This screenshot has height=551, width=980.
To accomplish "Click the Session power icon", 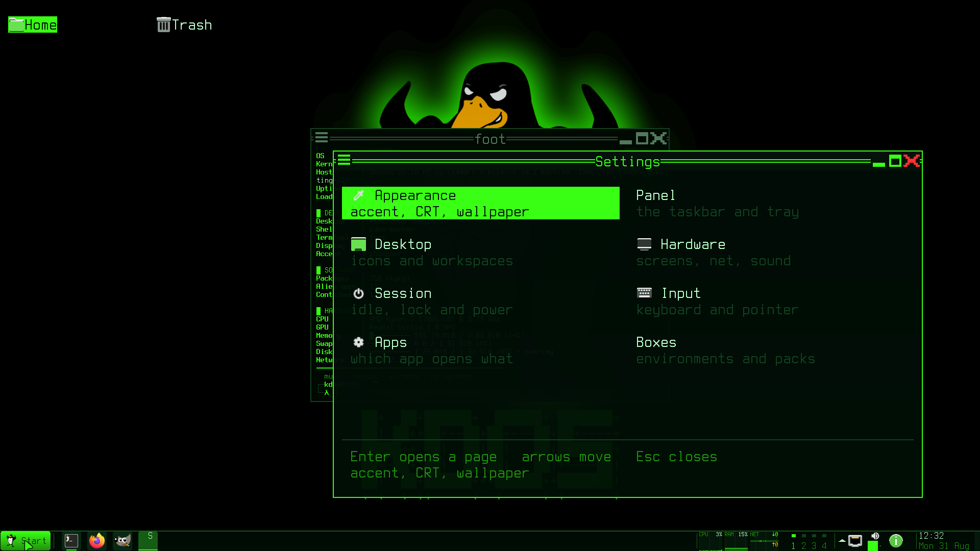I will [359, 293].
